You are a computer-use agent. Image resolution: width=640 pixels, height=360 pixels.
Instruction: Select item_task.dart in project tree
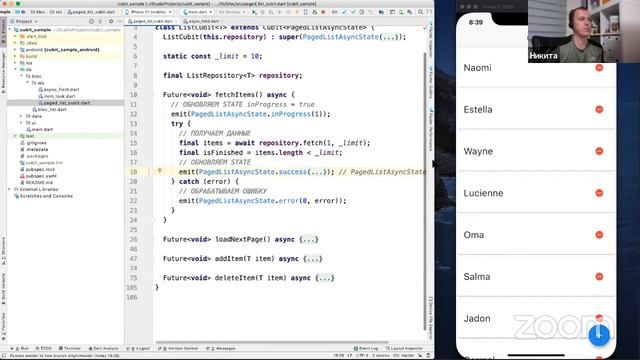pos(57,96)
